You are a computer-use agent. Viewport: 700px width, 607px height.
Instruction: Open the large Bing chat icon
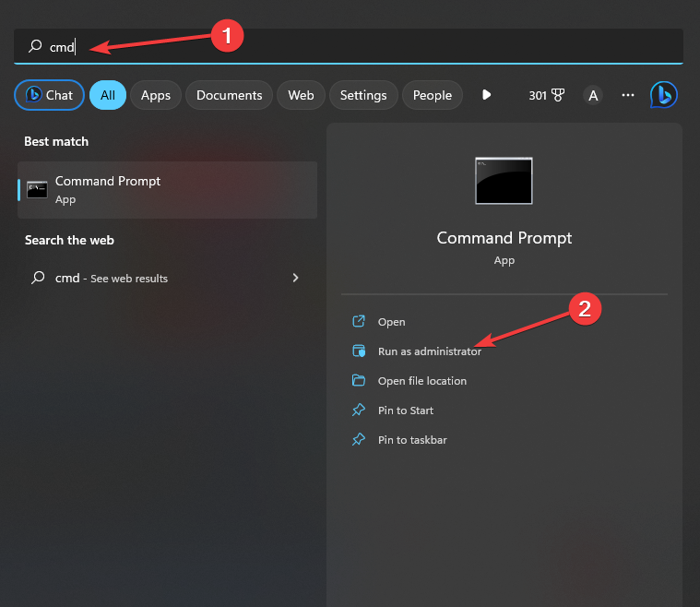(x=664, y=95)
